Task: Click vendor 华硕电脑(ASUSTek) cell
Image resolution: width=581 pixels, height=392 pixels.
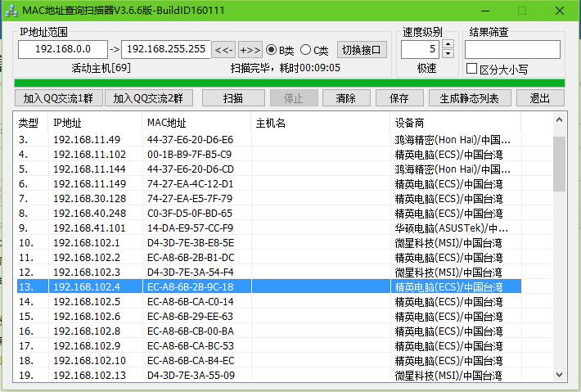Action: (x=452, y=228)
